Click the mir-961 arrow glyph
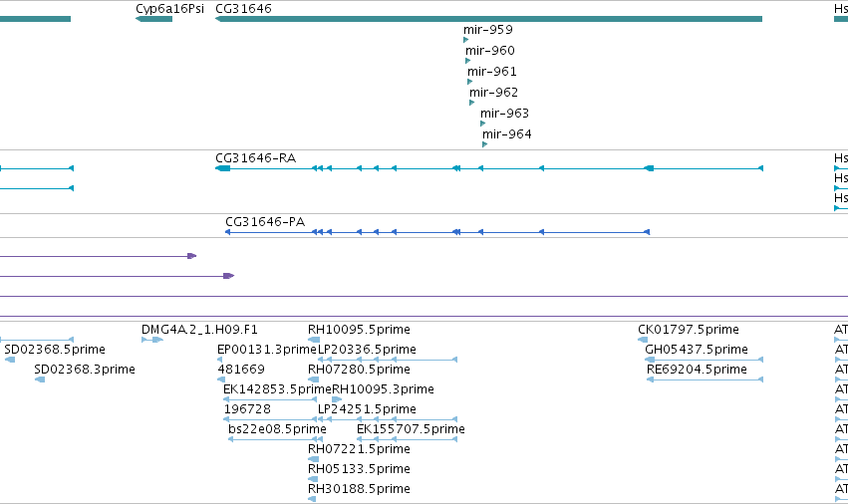Viewport: 848px width, 504px height. click(x=470, y=82)
